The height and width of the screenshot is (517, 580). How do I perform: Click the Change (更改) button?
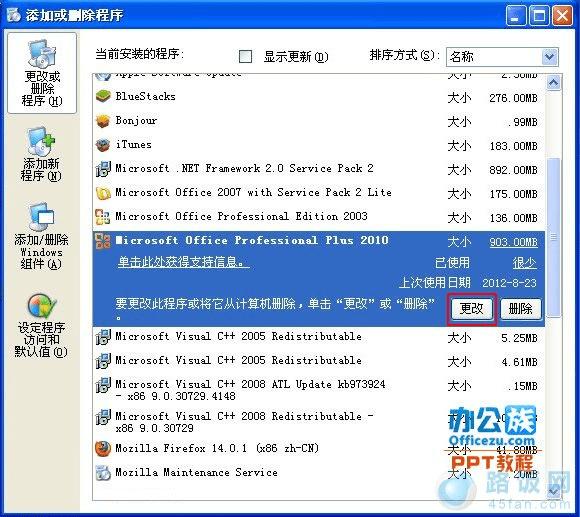tap(472, 308)
